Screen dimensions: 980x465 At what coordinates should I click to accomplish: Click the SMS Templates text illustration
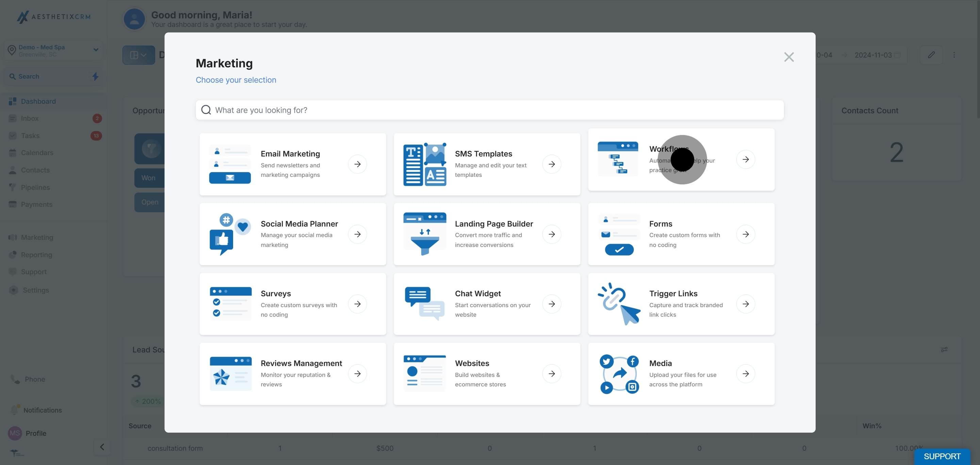(425, 164)
